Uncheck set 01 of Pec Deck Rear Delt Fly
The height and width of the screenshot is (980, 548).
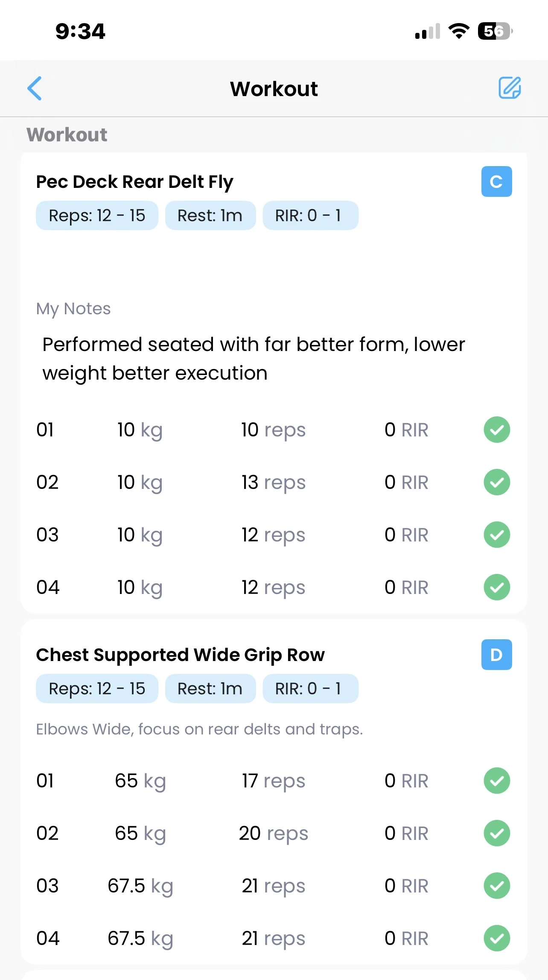click(x=497, y=430)
